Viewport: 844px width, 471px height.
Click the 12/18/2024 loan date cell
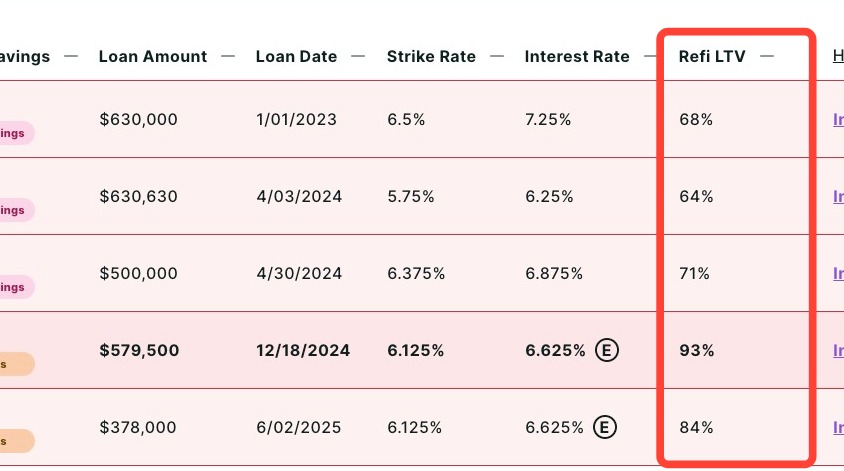pos(301,351)
